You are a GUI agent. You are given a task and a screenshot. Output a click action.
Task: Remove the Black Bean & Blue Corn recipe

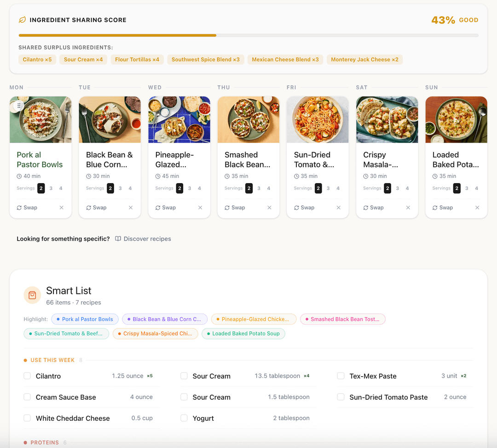[131, 208]
